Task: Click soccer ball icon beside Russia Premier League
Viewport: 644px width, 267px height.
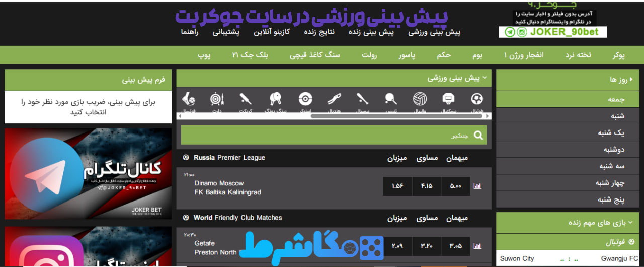Action: [186, 158]
